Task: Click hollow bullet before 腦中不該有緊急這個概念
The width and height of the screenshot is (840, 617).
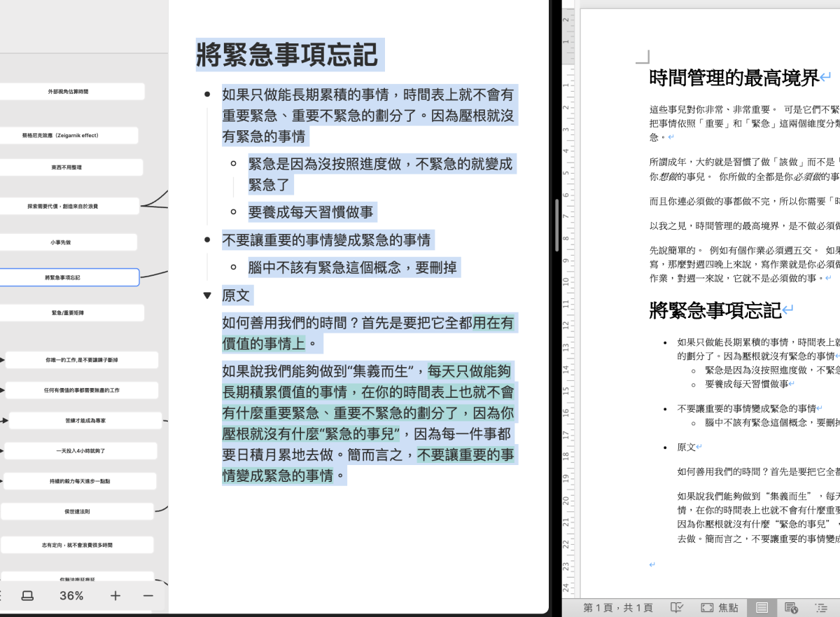Action: (x=234, y=268)
